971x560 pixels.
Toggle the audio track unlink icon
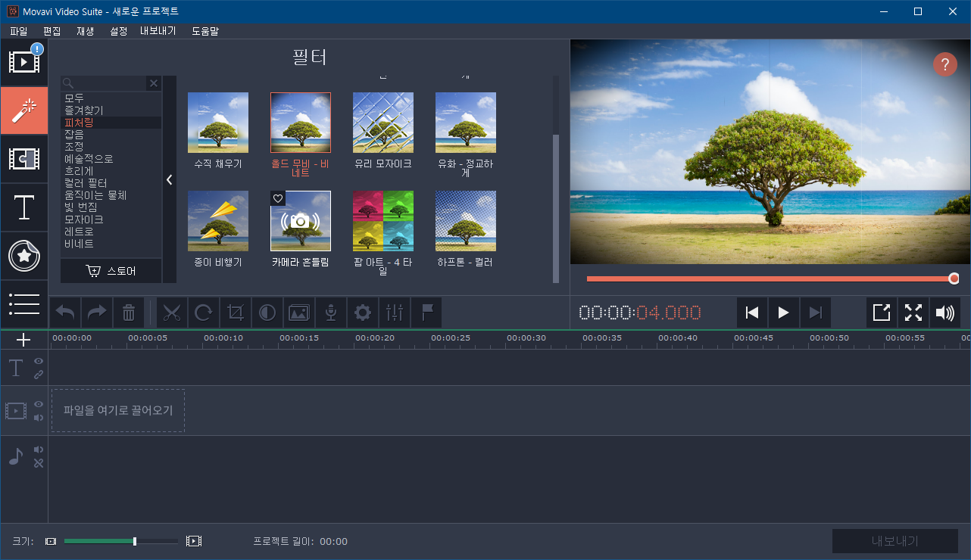tap(39, 463)
